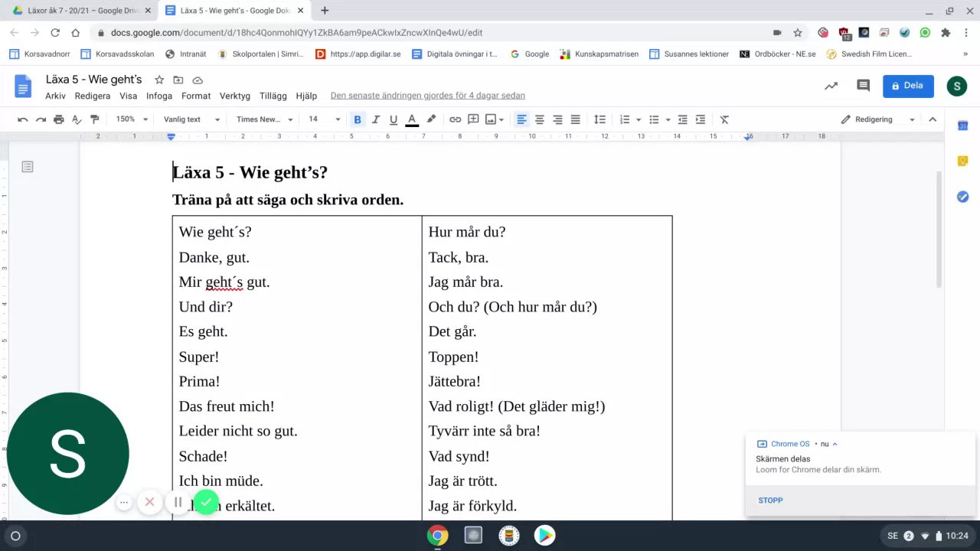The width and height of the screenshot is (980, 551).
Task: Print the document via printer icon
Action: [59, 119]
